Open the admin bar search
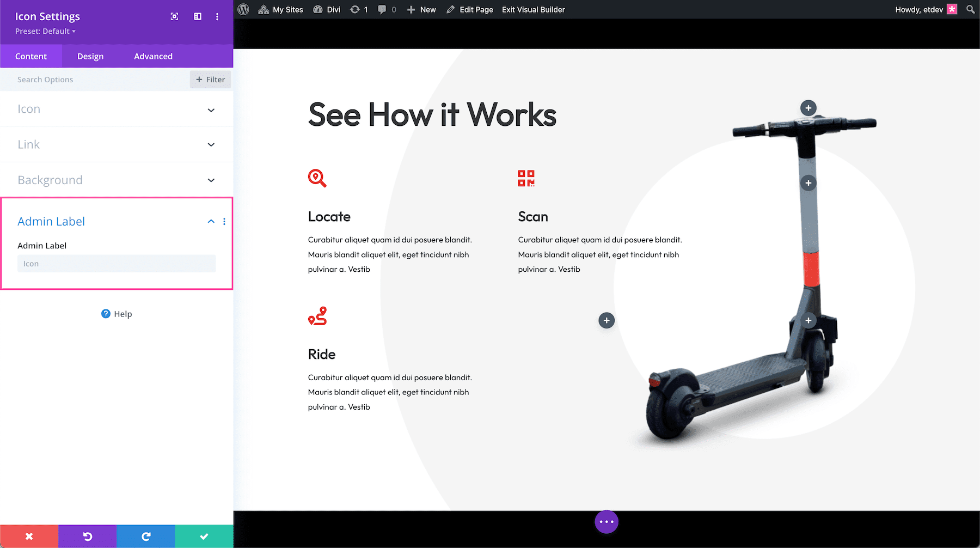Screen dimensions: 980x548 click(970, 9)
